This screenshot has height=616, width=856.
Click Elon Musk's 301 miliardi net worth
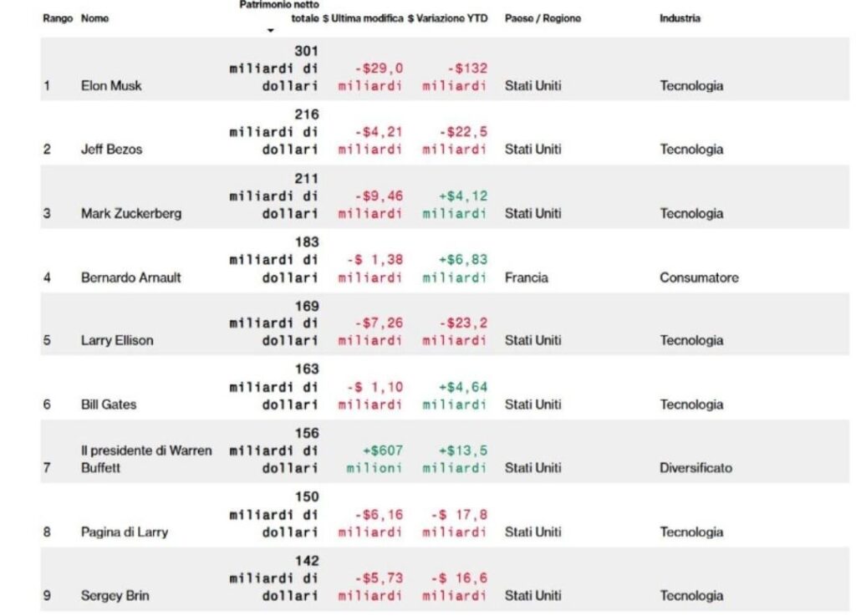tap(273, 69)
